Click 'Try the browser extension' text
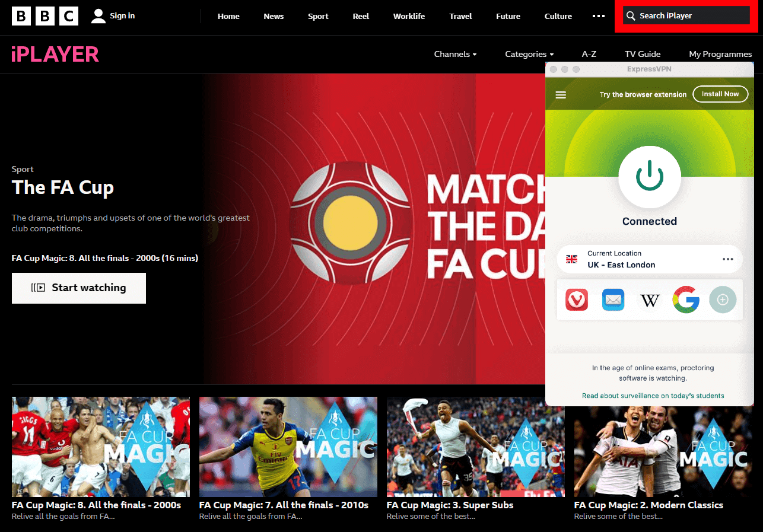Image resolution: width=763 pixels, height=532 pixels. 643,95
